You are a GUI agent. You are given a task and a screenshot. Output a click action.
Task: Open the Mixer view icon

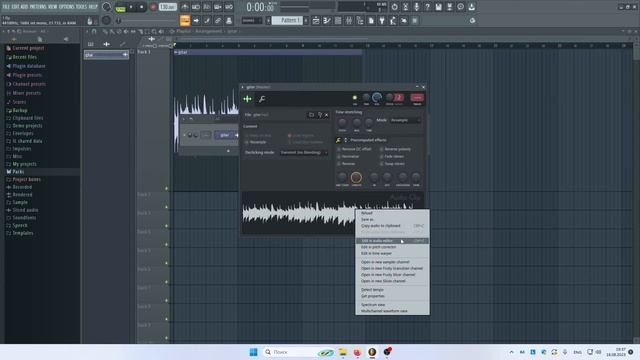tap(349, 20)
